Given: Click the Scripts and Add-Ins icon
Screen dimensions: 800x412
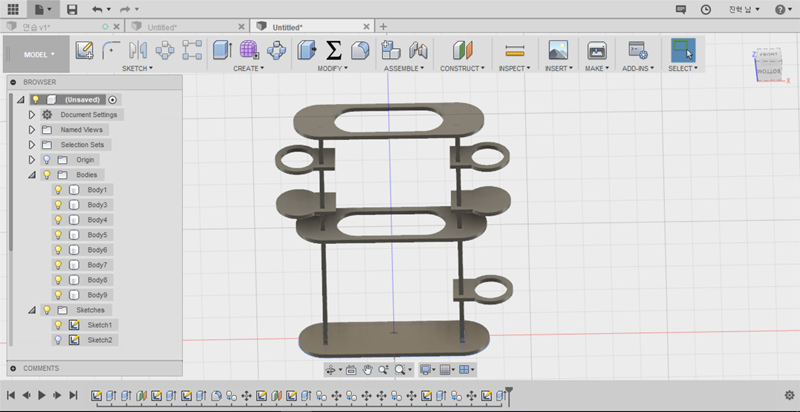Looking at the screenshot, I should [638, 50].
